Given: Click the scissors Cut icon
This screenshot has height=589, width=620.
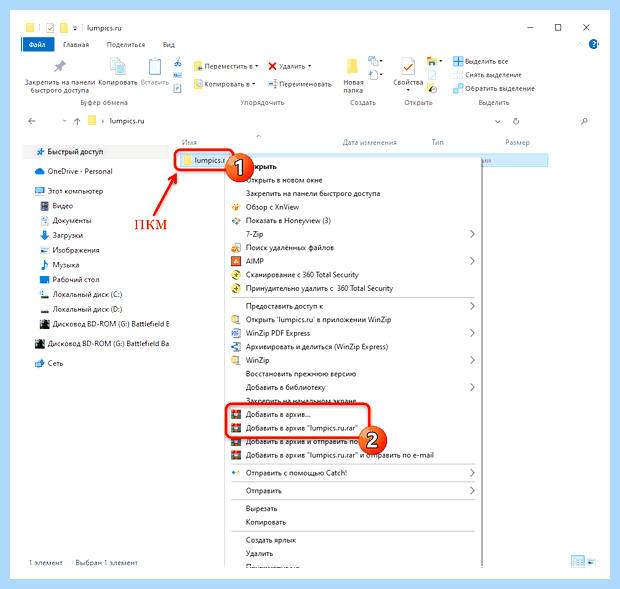Looking at the screenshot, I should [178, 62].
